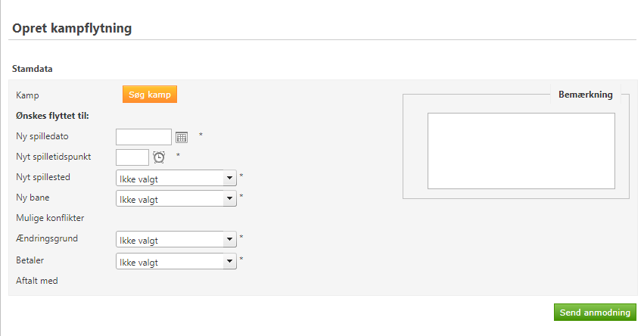Click the orange Søg kamp button

click(x=150, y=95)
